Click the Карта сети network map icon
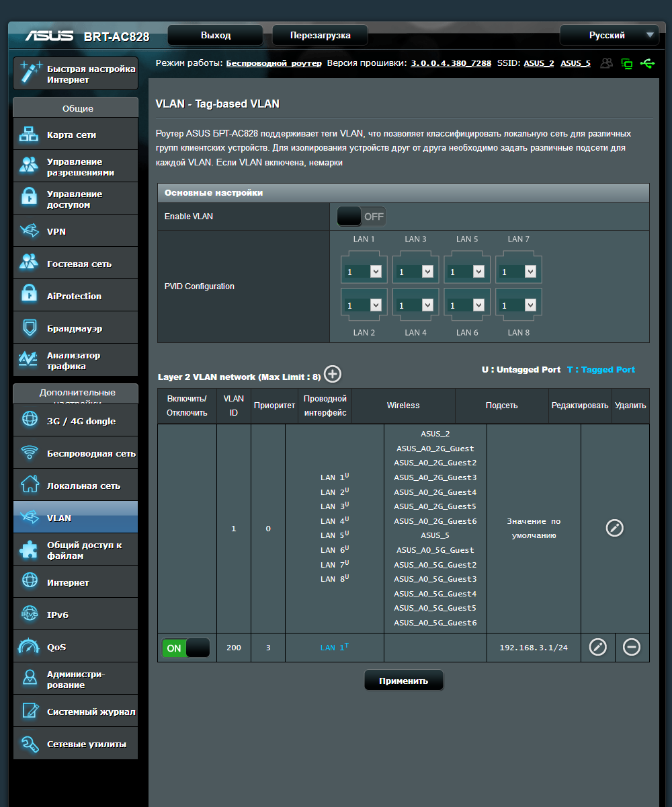Image resolution: width=672 pixels, height=807 pixels. click(x=29, y=134)
